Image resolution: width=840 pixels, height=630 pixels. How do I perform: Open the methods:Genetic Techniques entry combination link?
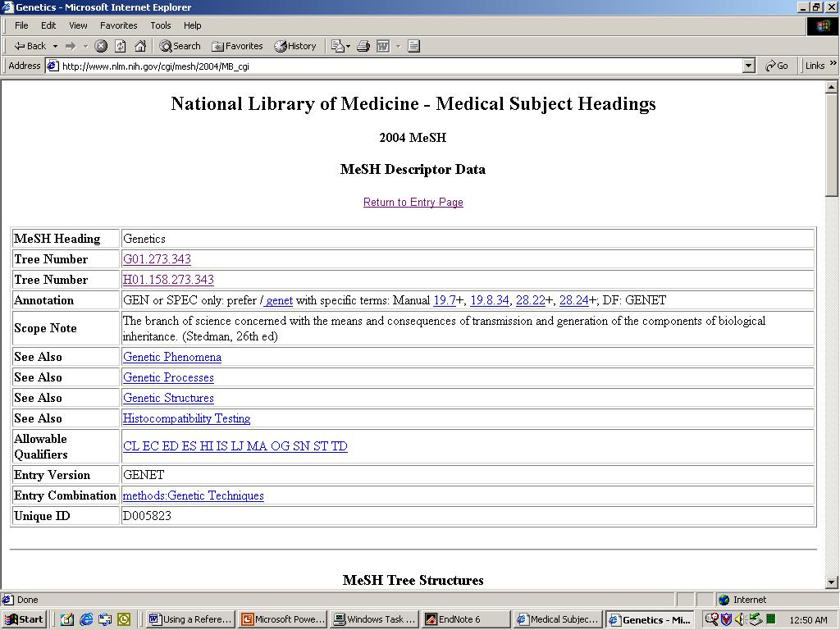(194, 495)
